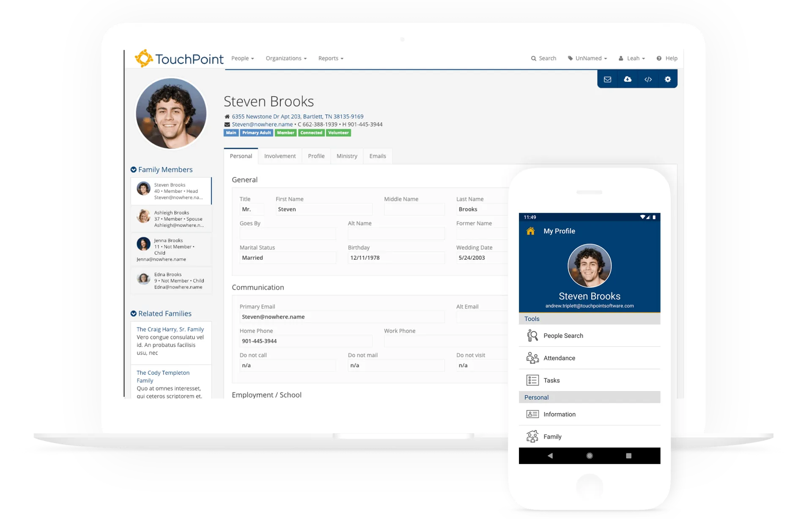This screenshot has width=812, height=525.
Task: Click the Title field containing Mr.
Action: pos(252,209)
